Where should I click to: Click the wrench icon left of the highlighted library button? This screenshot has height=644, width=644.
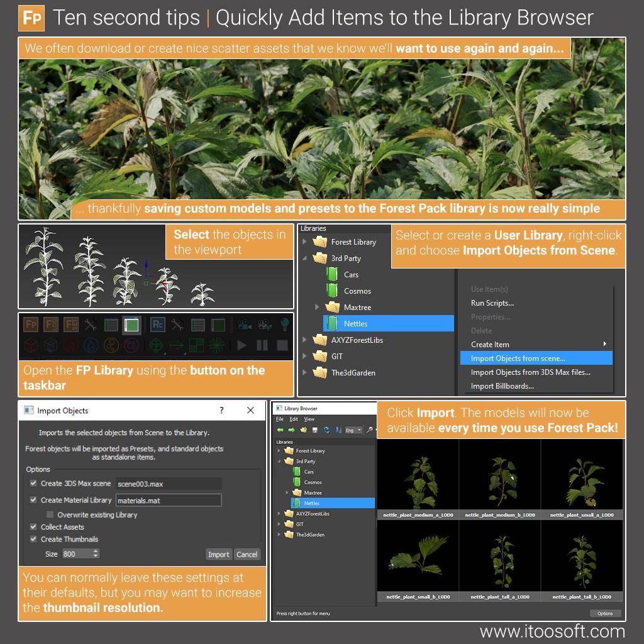click(91, 325)
